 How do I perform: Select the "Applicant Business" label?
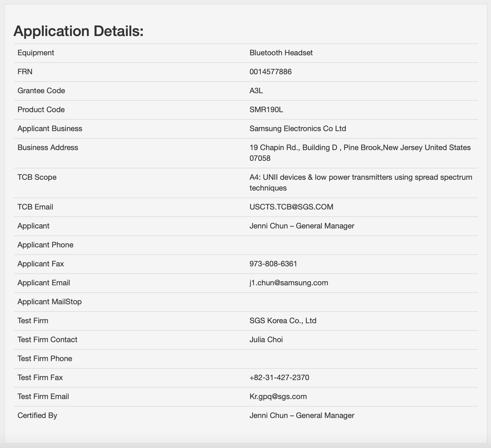[50, 129]
